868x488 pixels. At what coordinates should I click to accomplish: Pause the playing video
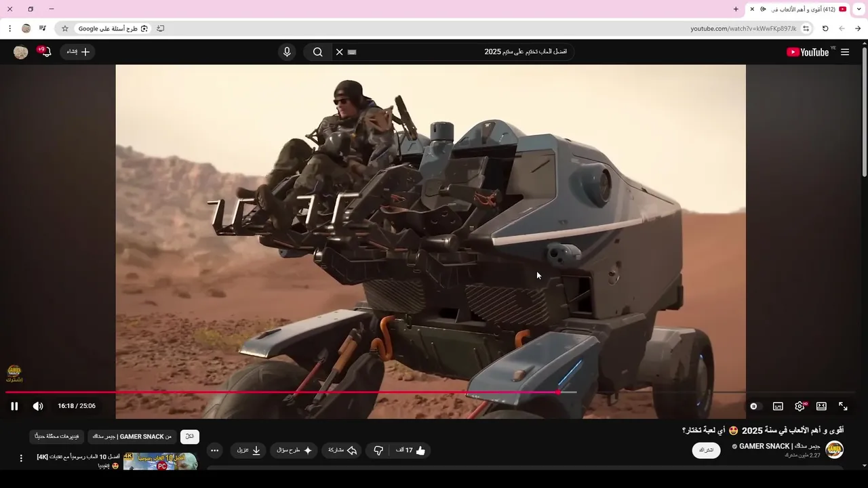coord(14,406)
